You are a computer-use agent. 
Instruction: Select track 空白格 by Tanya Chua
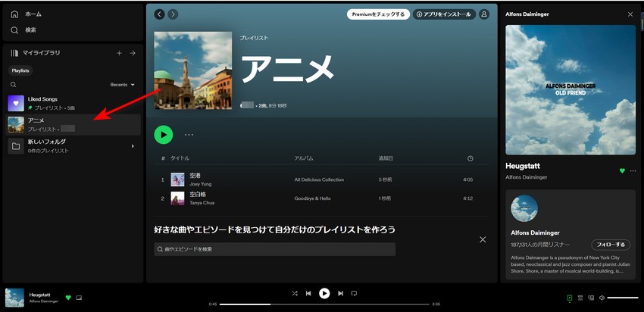point(321,198)
